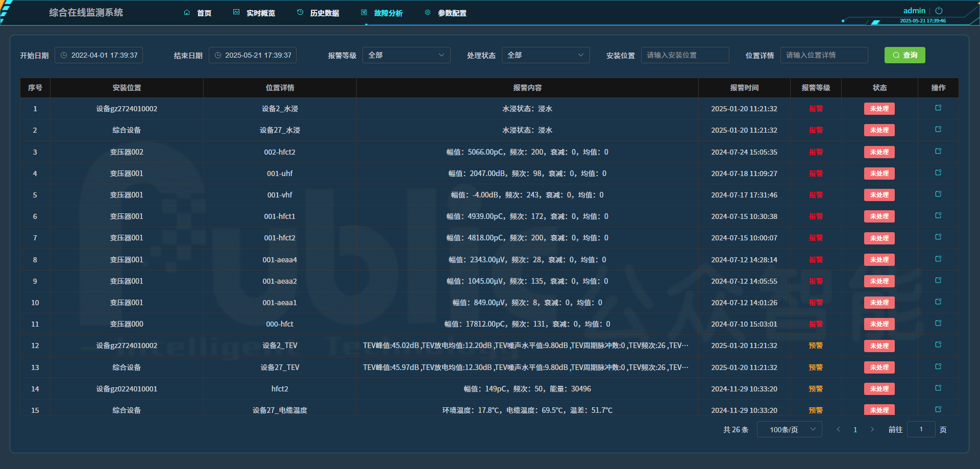
Task: Click the gear icon next to 参数配置
Action: coord(428,13)
